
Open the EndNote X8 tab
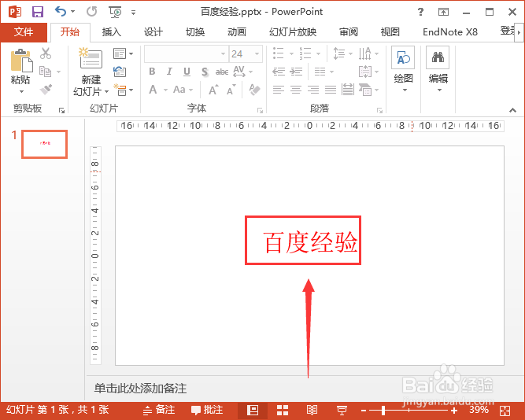[450, 32]
